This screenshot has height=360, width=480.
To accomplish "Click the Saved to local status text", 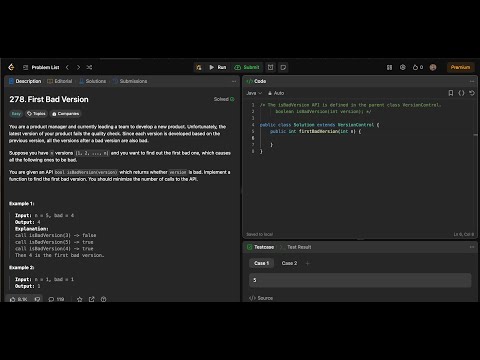I will [x=259, y=234].
